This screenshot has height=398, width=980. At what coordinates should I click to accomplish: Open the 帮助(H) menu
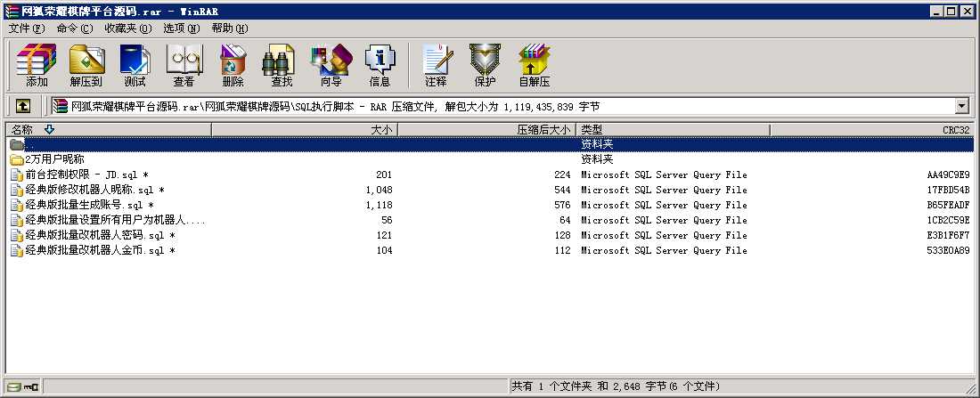click(x=229, y=28)
